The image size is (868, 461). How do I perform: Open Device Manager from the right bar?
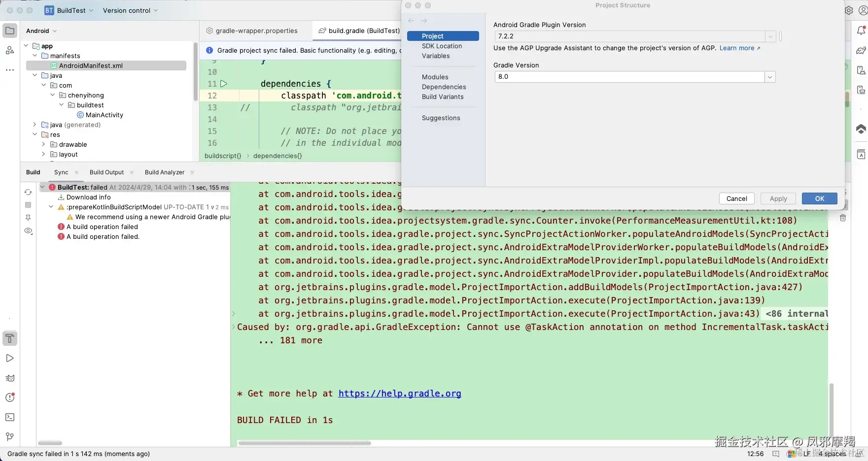tap(861, 70)
